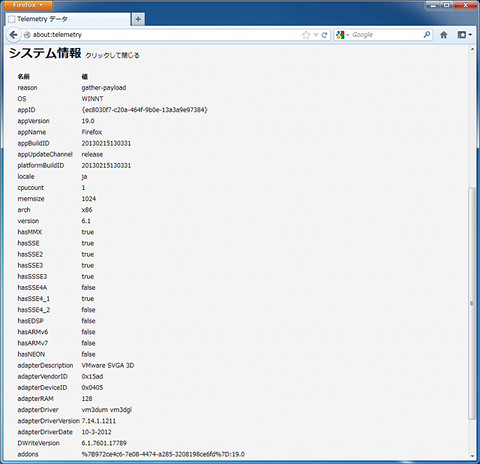Click the search magnifier icon
480x464 pixels.
426,35
